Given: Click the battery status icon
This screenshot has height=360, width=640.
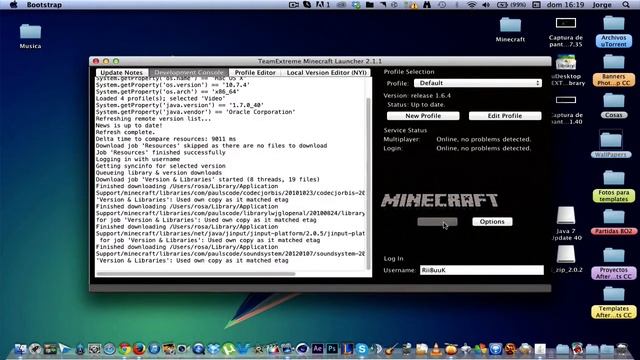Looking at the screenshot, I should pos(511,5).
